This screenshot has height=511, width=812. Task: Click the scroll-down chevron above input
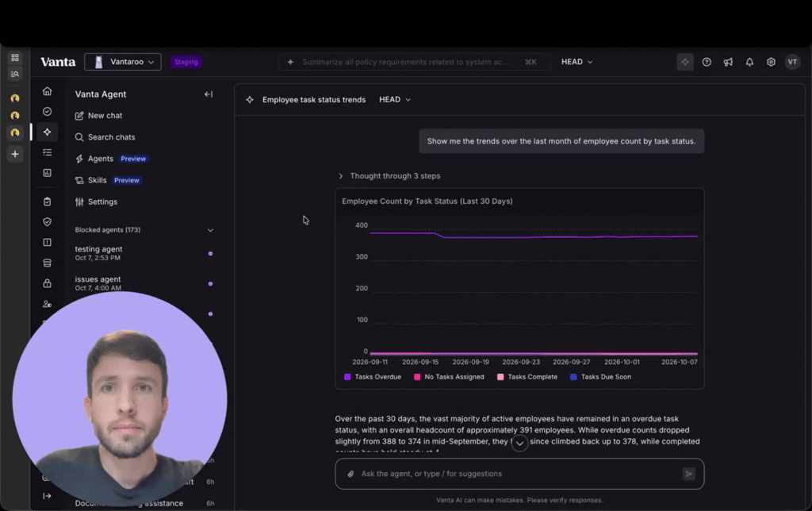(x=519, y=443)
